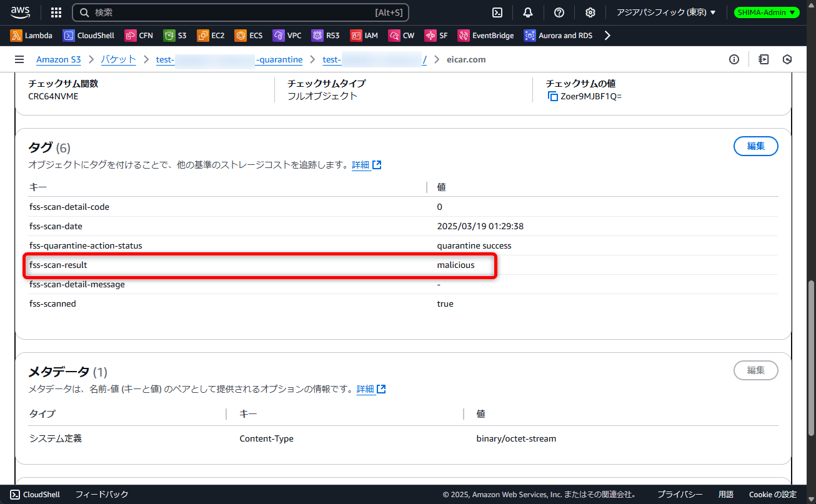Open the services grid menu
The image size is (816, 504).
point(56,12)
